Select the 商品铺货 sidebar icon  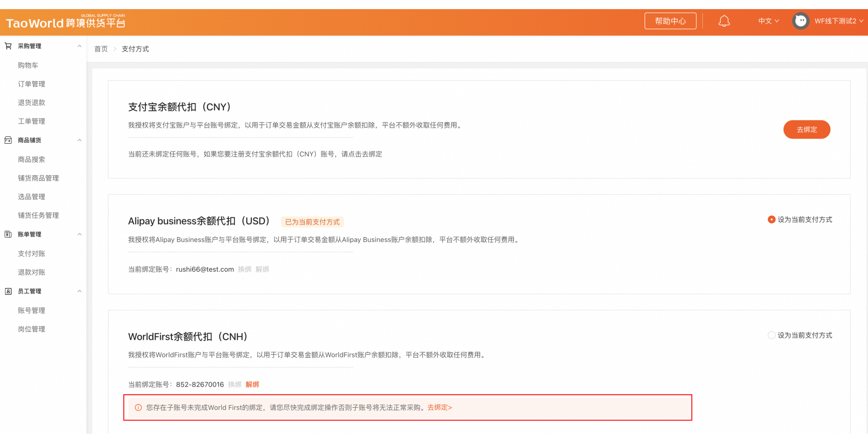coord(8,140)
